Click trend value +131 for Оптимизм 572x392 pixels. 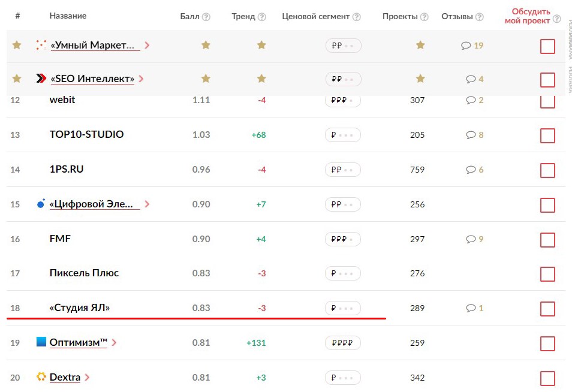(256, 343)
